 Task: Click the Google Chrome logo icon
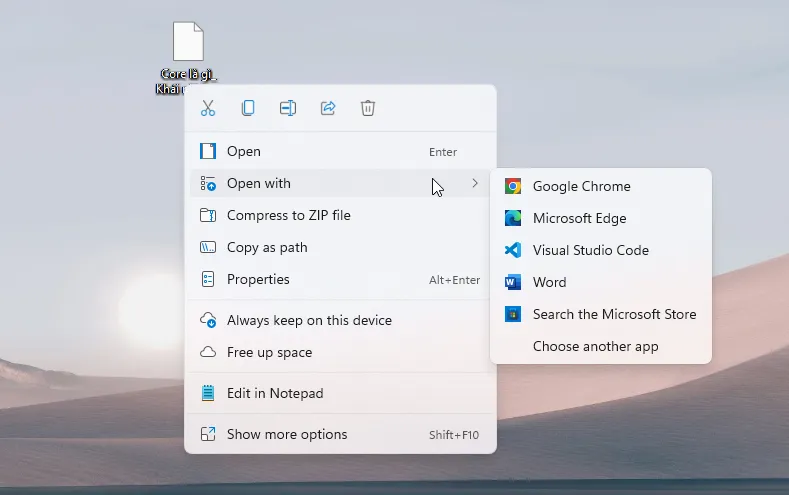(513, 186)
